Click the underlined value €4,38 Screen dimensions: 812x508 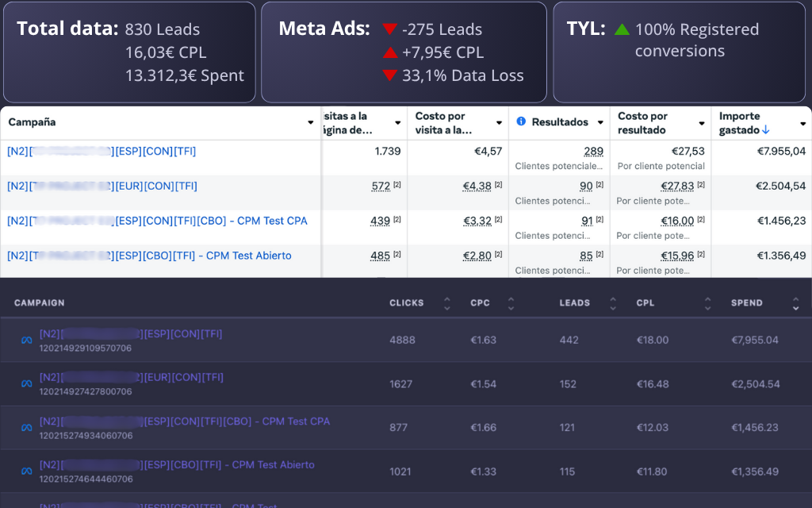click(477, 186)
